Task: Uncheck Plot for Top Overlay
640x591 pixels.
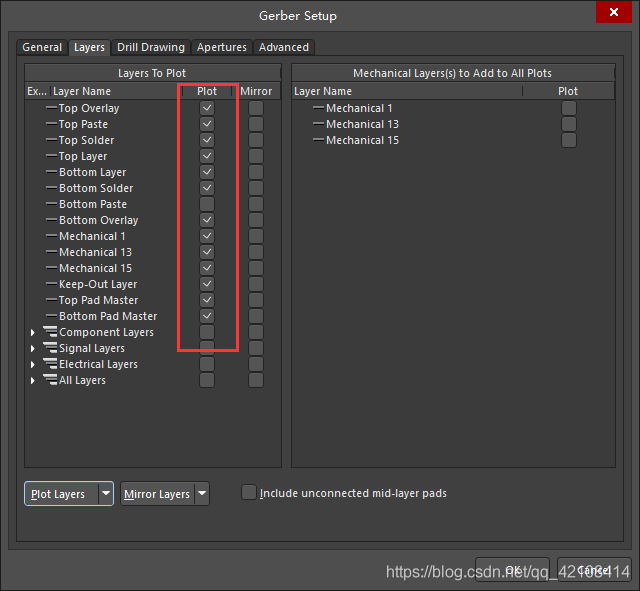Action: (x=207, y=108)
